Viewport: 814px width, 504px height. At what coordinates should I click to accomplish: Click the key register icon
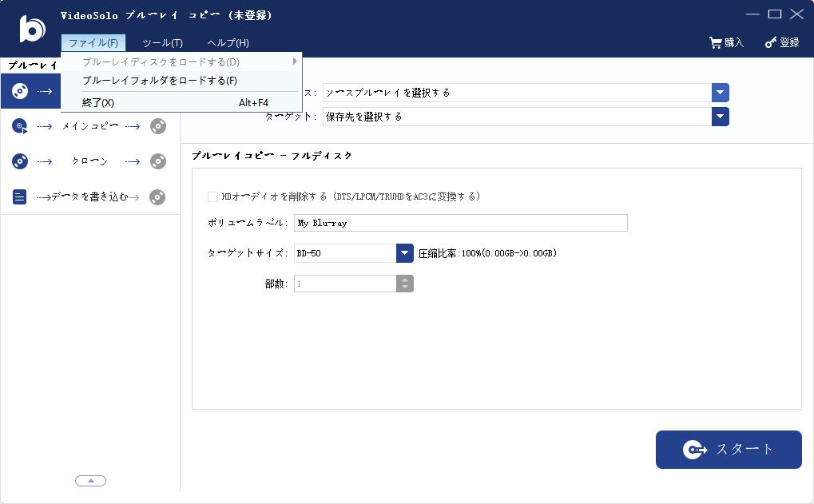(x=771, y=43)
